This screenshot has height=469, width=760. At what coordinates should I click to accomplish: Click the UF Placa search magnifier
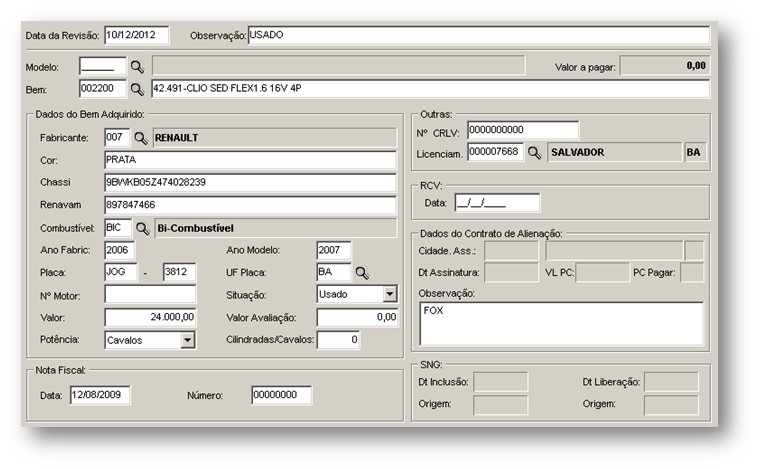tap(362, 273)
